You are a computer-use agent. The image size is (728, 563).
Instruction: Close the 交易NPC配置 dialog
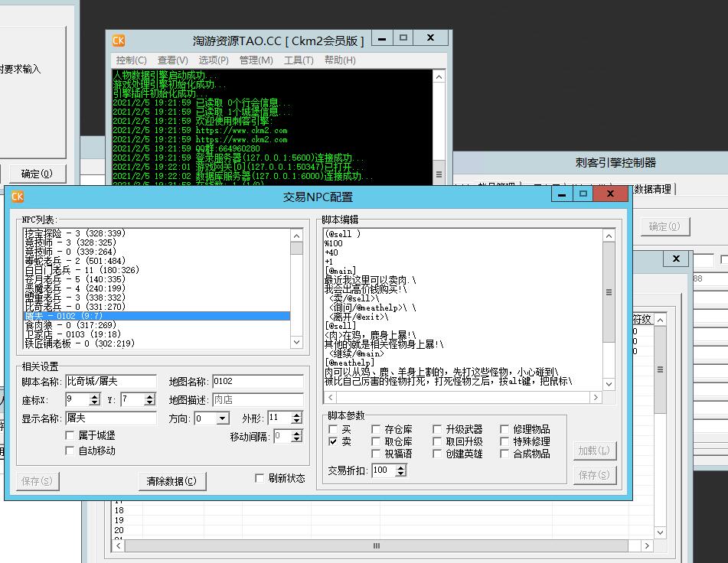(x=609, y=194)
